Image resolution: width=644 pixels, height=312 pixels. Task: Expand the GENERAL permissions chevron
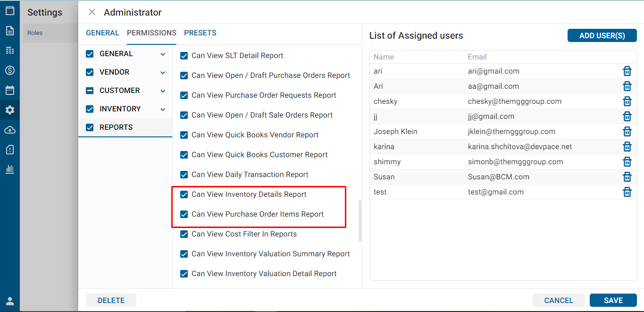pos(163,54)
